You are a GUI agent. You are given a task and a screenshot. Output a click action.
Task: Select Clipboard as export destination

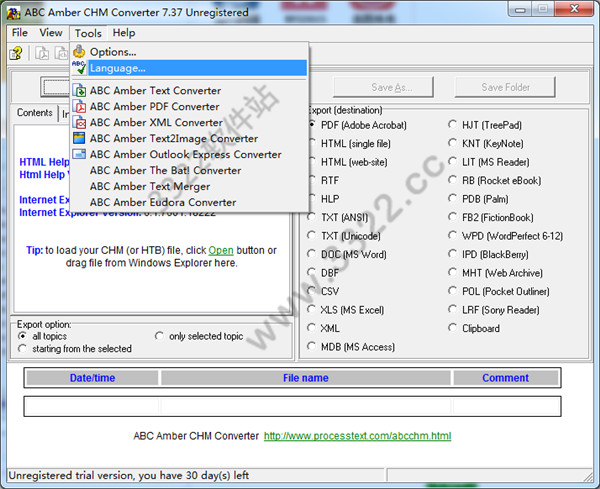coord(474,328)
